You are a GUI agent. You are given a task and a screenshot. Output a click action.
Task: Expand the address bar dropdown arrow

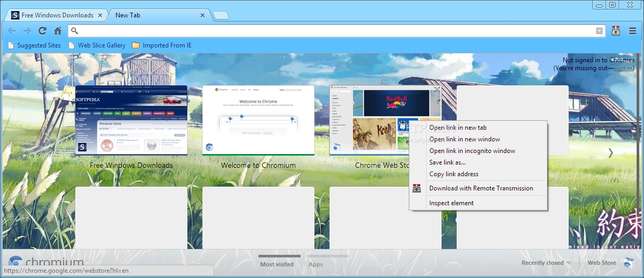click(x=599, y=31)
